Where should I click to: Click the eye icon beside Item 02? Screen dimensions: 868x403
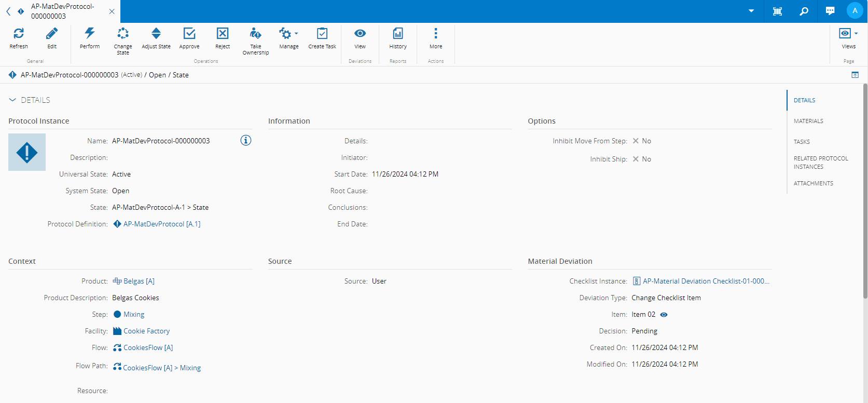click(x=664, y=315)
